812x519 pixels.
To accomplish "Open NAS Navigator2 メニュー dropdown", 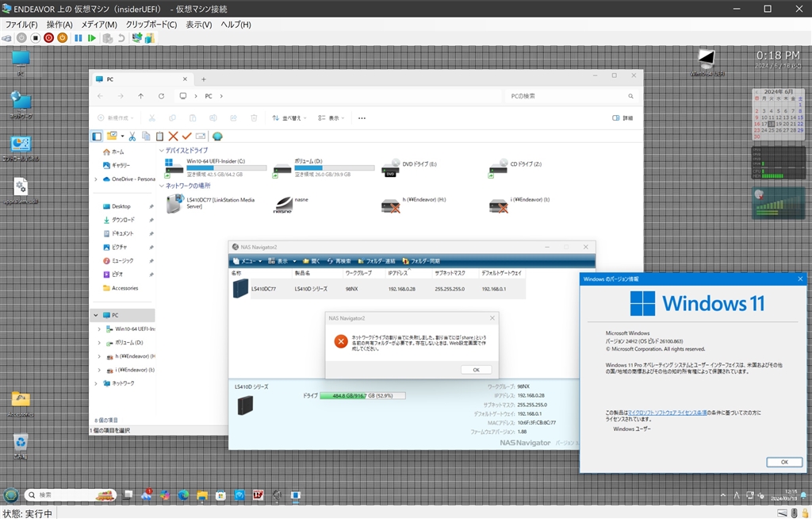I will tap(247, 261).
